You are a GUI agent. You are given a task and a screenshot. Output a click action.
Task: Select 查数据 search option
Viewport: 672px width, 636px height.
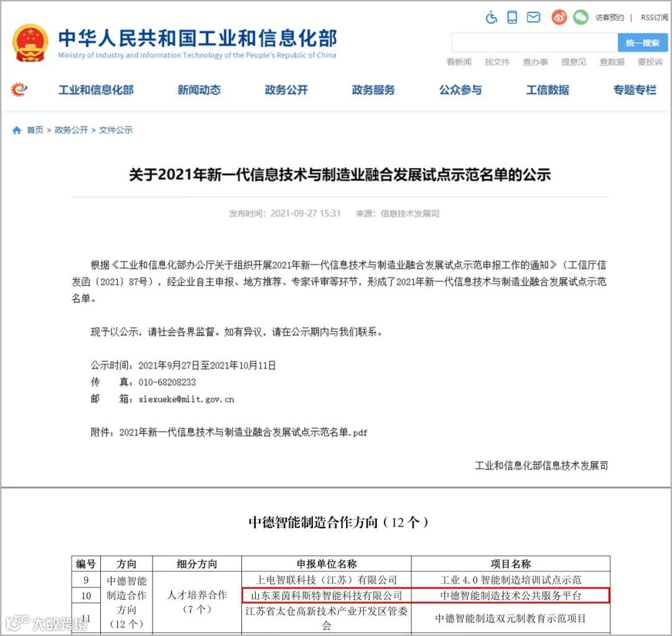pos(612,62)
